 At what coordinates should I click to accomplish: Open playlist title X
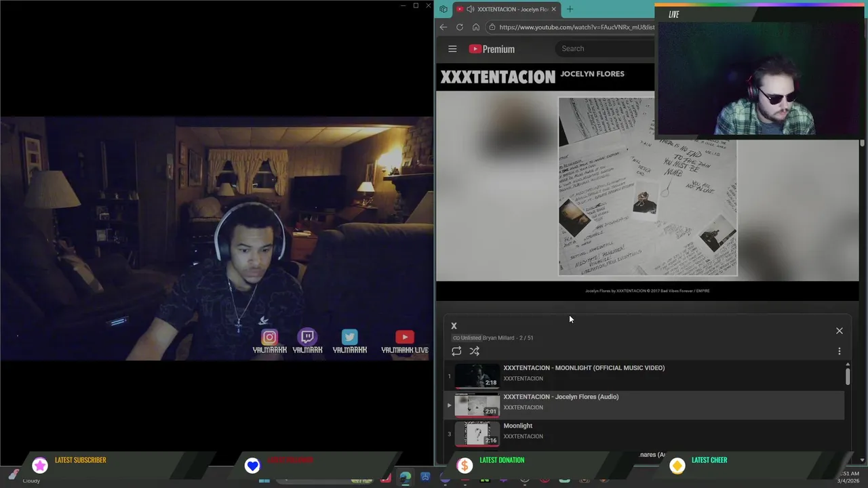(x=454, y=326)
